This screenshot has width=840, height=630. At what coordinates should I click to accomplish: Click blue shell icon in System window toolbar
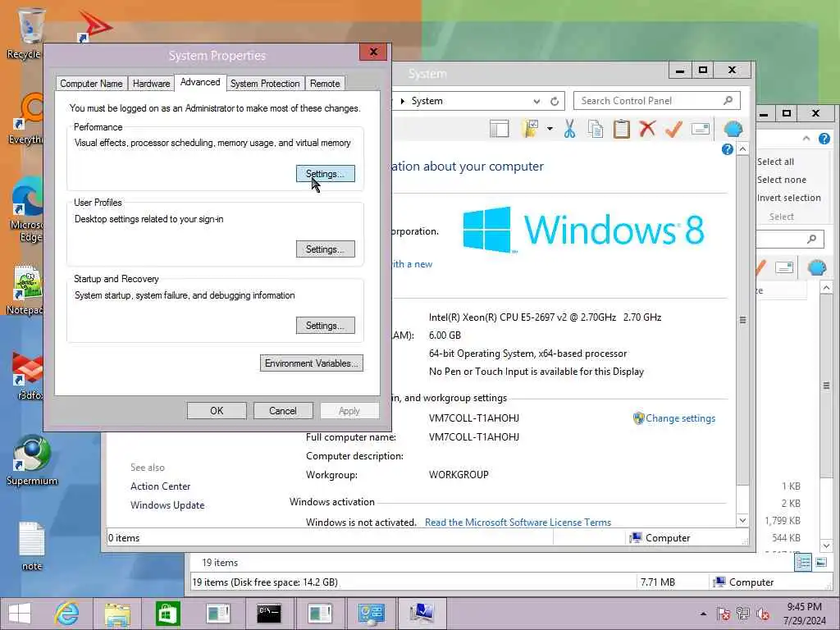click(x=733, y=129)
